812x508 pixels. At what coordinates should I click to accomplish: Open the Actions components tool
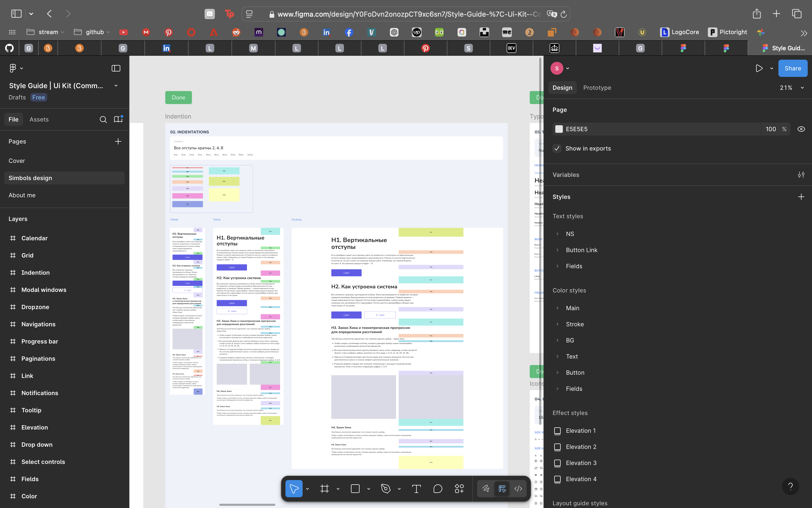click(x=459, y=489)
